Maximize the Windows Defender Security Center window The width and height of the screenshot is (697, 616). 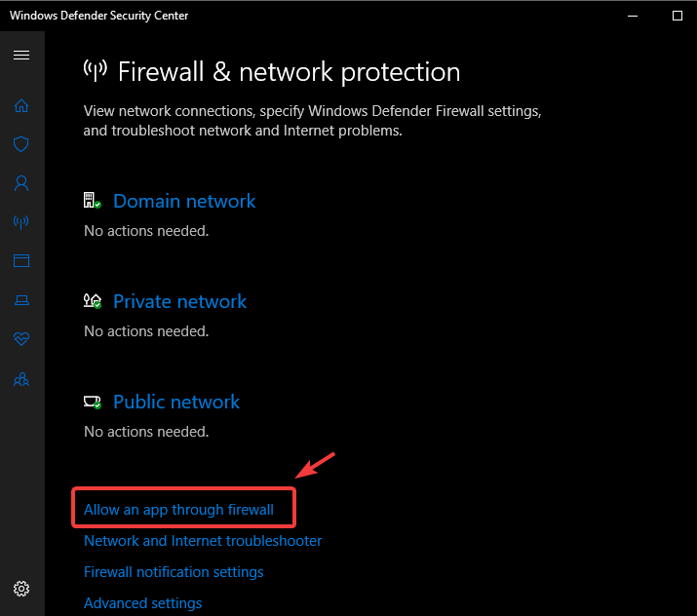click(677, 16)
